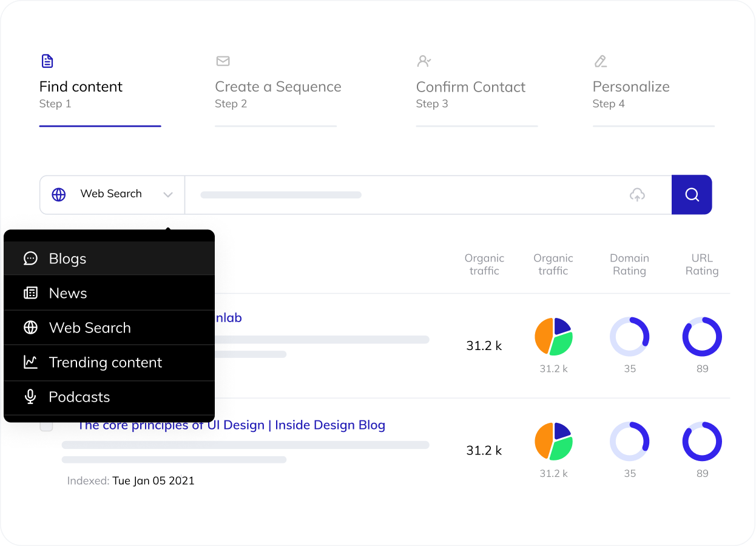Click the blue magnifier search button

pyautogui.click(x=692, y=195)
